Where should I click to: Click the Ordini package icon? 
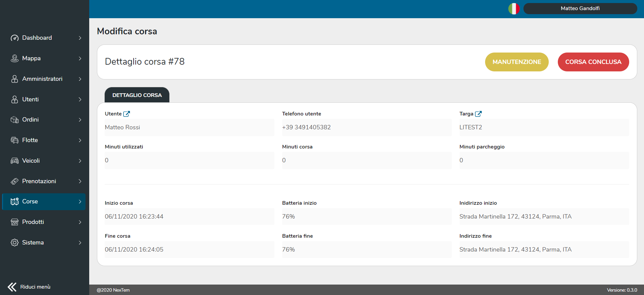pos(14,120)
